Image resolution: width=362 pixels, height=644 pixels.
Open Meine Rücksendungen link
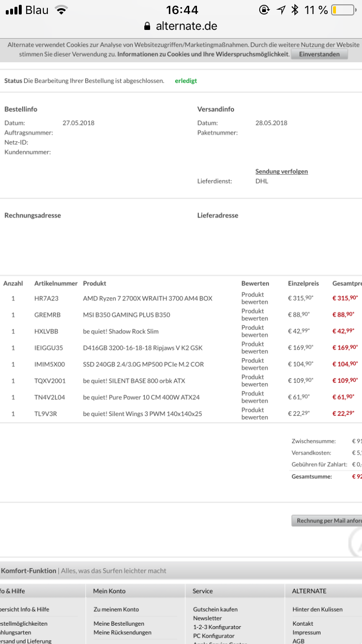(123, 632)
